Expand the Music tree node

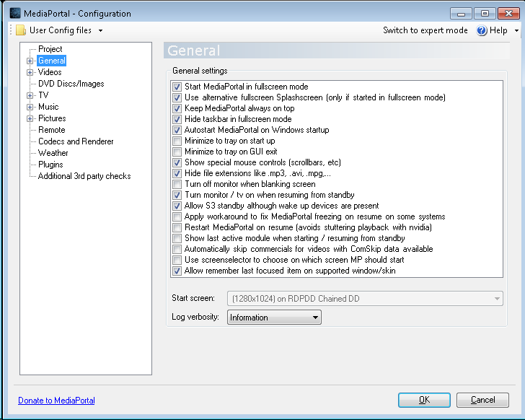pos(30,108)
